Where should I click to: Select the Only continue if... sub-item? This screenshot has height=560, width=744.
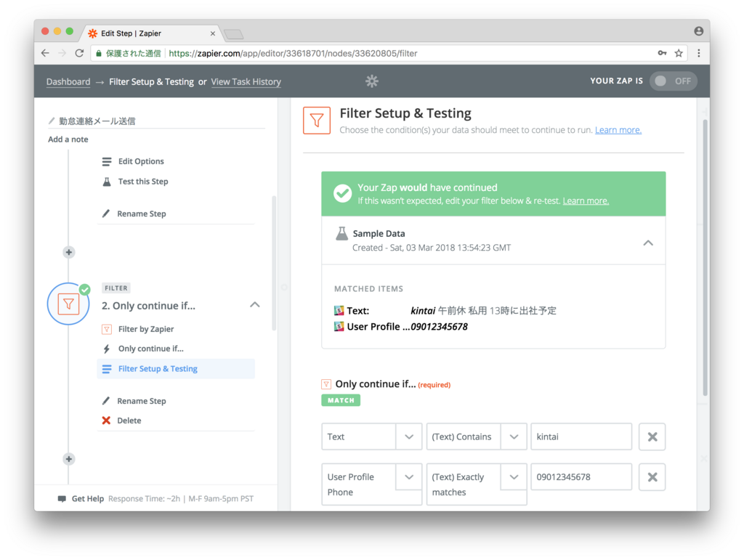151,349
